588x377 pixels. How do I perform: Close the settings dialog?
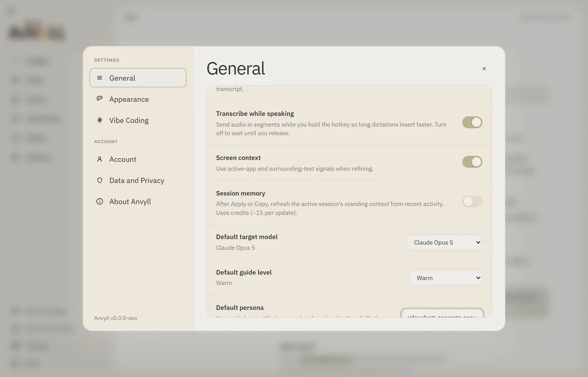click(484, 69)
